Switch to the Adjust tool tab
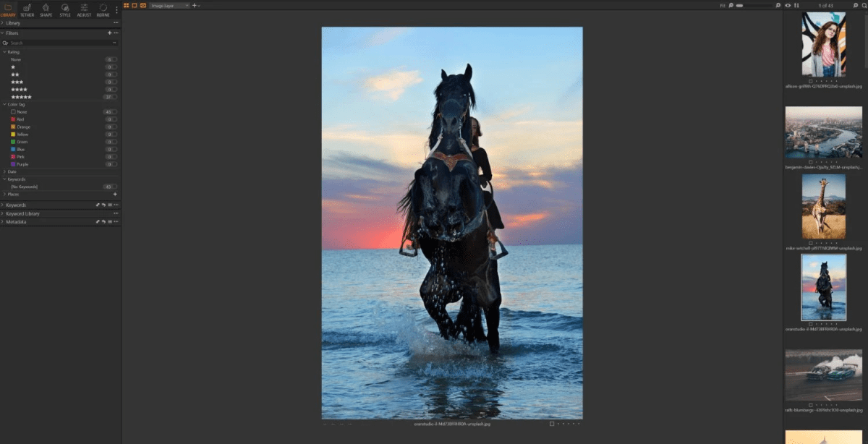The height and width of the screenshot is (444, 868). click(x=84, y=9)
